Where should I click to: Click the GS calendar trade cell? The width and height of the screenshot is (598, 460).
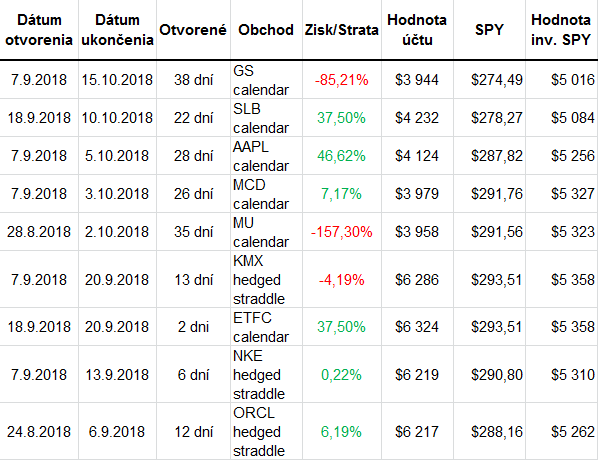click(x=266, y=80)
